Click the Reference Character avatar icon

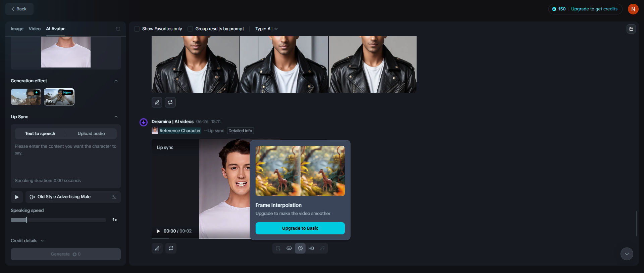[155, 131]
